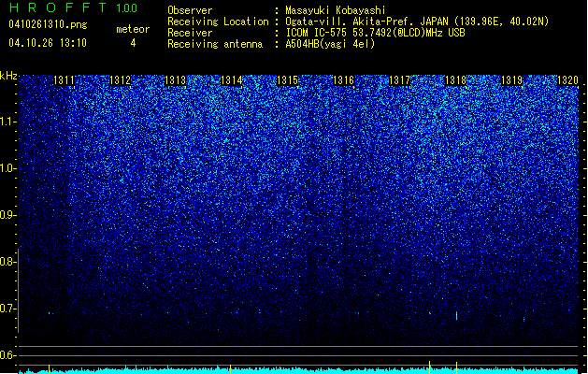Click the 1315 time marker
The image size is (588, 374).
[287, 80]
